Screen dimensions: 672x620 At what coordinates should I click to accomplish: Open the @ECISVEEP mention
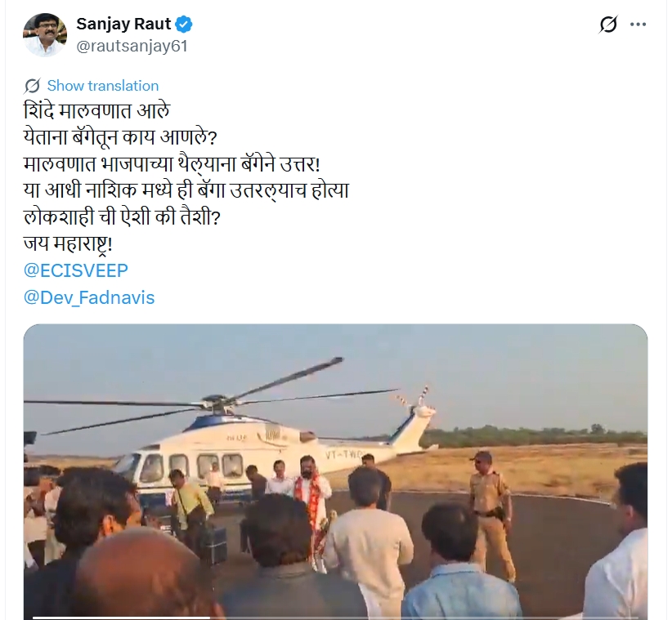pos(76,270)
